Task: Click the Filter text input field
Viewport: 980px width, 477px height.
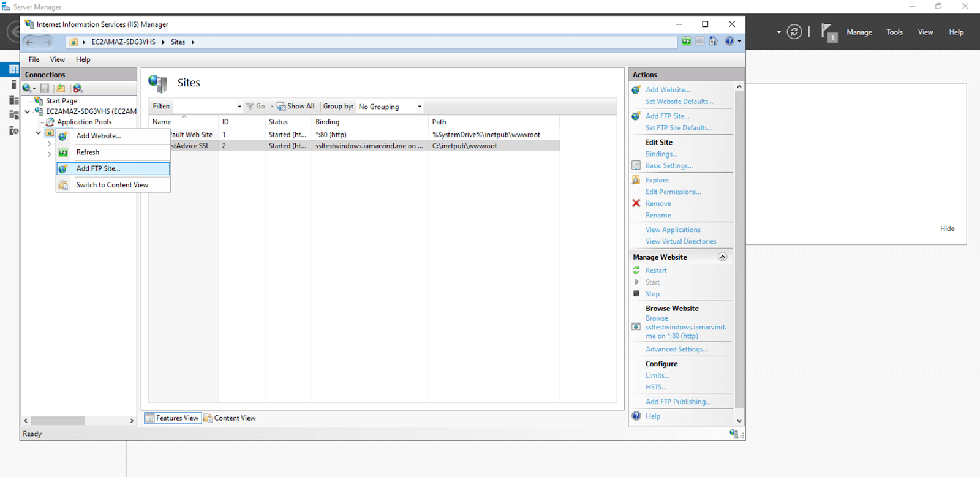Action: coord(204,107)
